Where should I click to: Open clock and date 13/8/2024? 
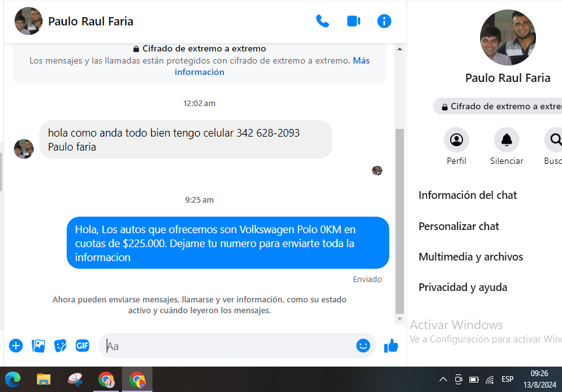[540, 379]
